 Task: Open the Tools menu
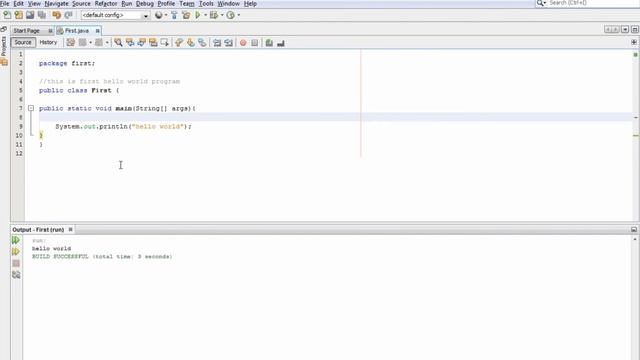[x=206, y=4]
